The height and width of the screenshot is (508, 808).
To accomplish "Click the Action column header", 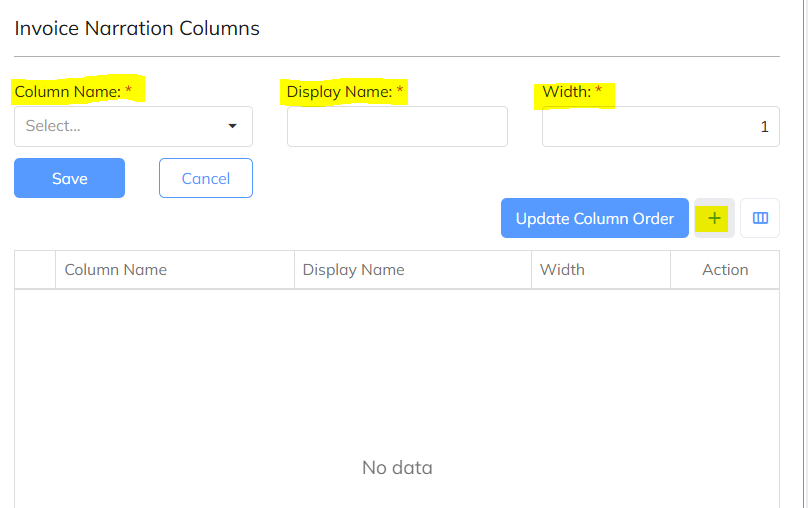I will coord(725,269).
